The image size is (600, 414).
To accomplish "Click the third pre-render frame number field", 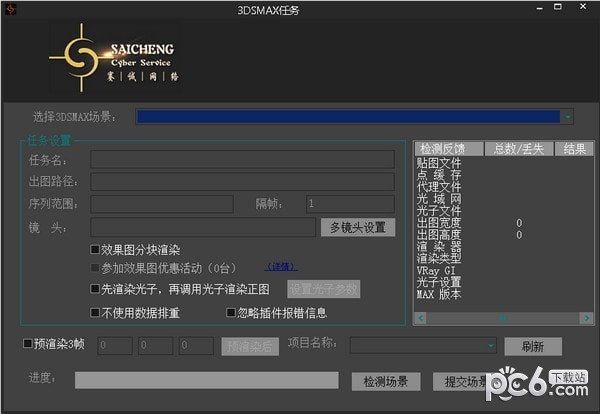I will (196, 346).
